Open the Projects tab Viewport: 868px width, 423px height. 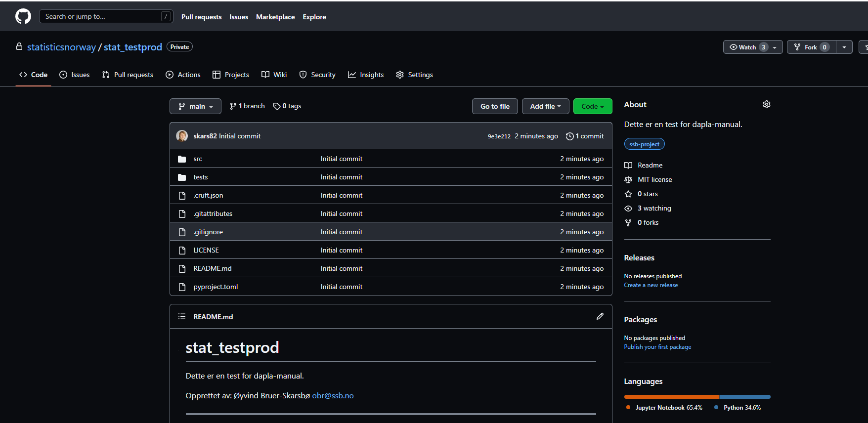pyautogui.click(x=231, y=75)
